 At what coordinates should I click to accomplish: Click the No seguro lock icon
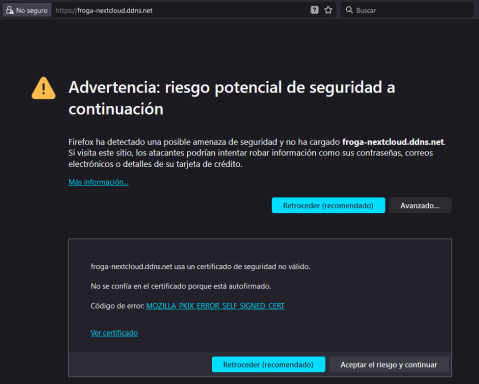(10, 10)
